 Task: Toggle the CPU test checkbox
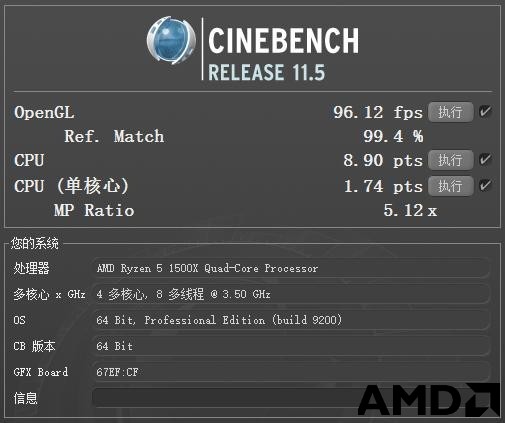pos(485,160)
